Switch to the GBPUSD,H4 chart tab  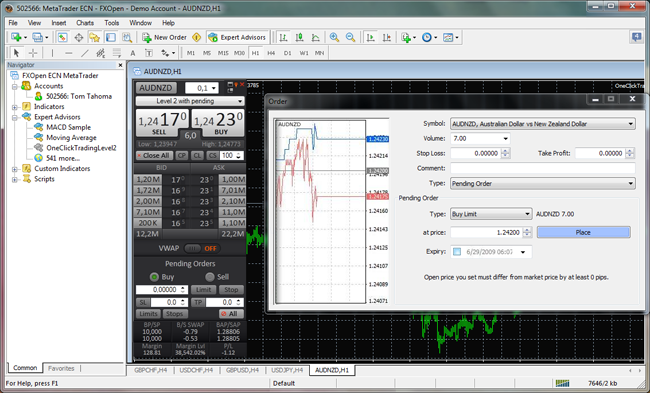[x=243, y=370]
